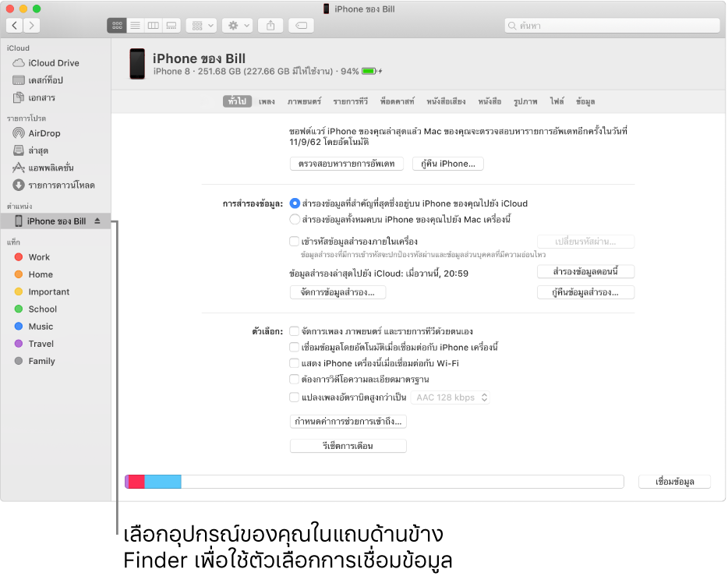Switch to list view in toolbar
The height and width of the screenshot is (576, 728).
click(x=135, y=26)
